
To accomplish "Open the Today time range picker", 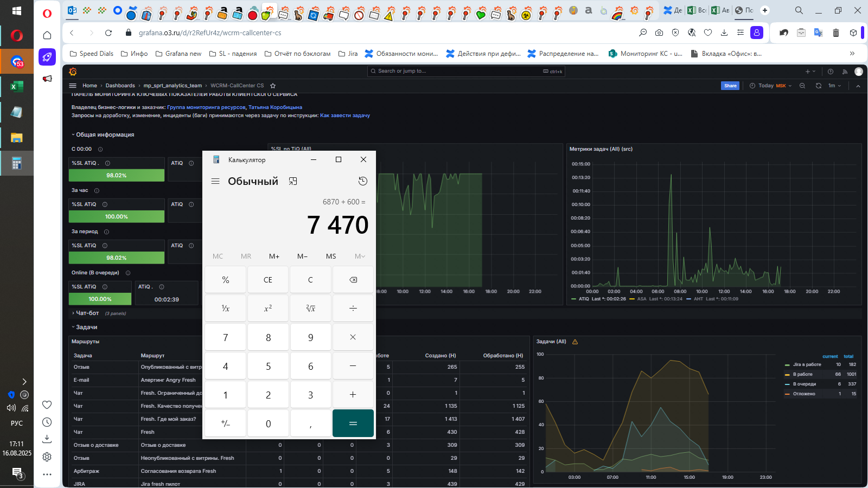I will pos(771,86).
